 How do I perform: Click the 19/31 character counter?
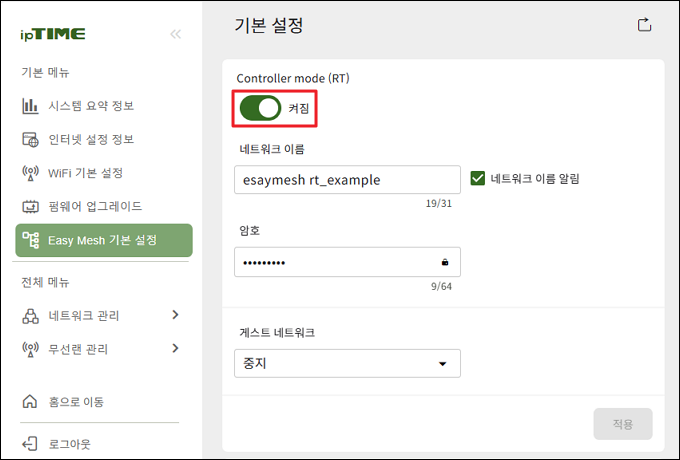439,203
